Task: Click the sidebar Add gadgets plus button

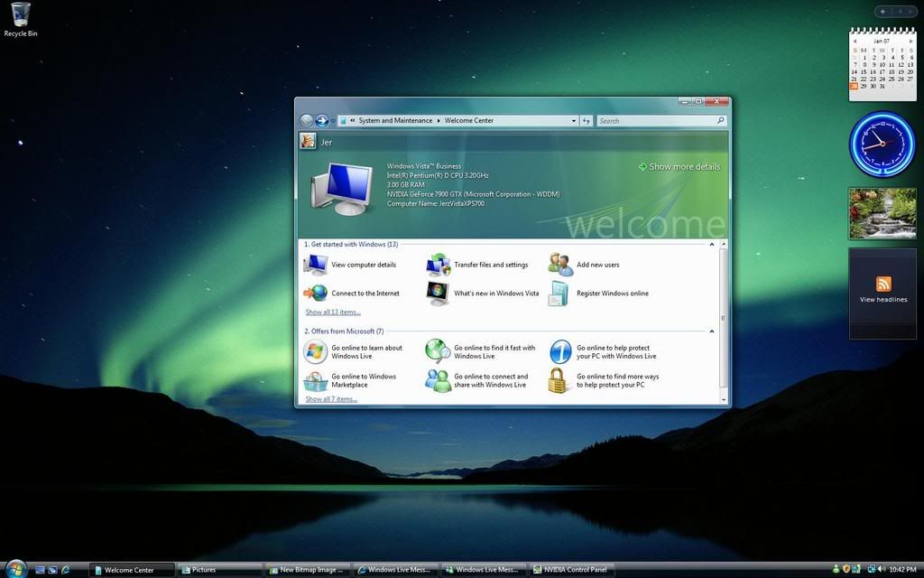Action: 882,11
